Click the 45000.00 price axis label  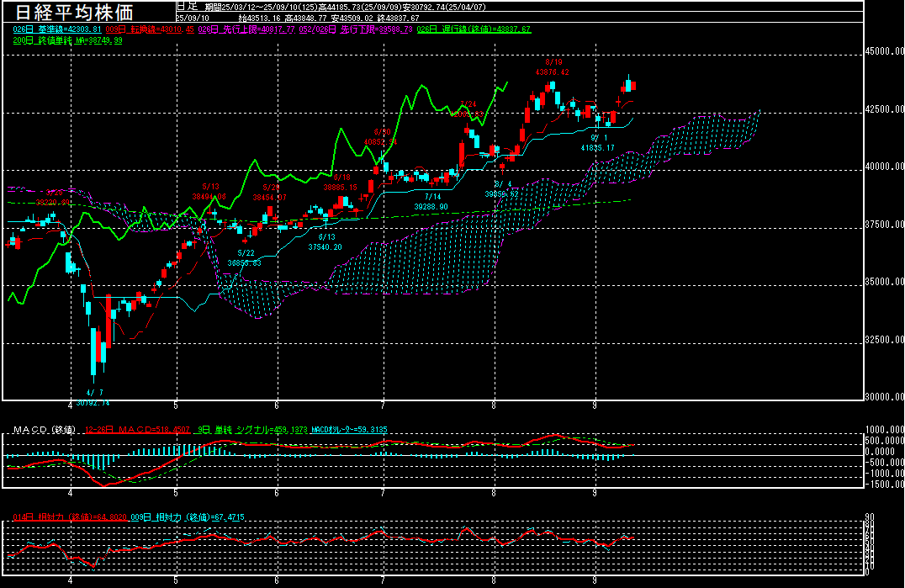click(x=884, y=50)
